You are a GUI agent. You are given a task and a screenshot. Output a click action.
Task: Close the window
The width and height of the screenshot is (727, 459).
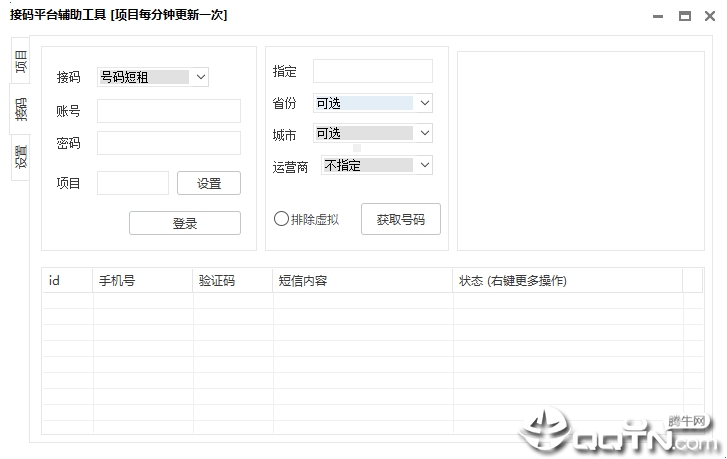[710, 16]
